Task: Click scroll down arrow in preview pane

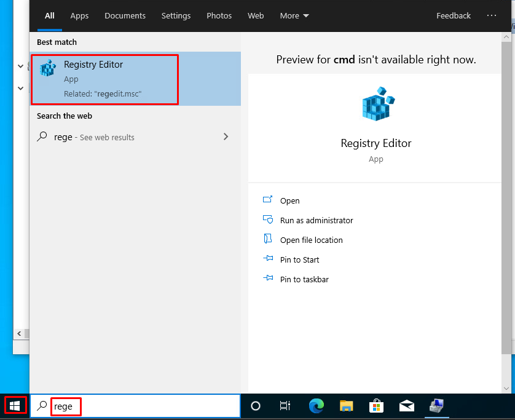Action: (506, 389)
